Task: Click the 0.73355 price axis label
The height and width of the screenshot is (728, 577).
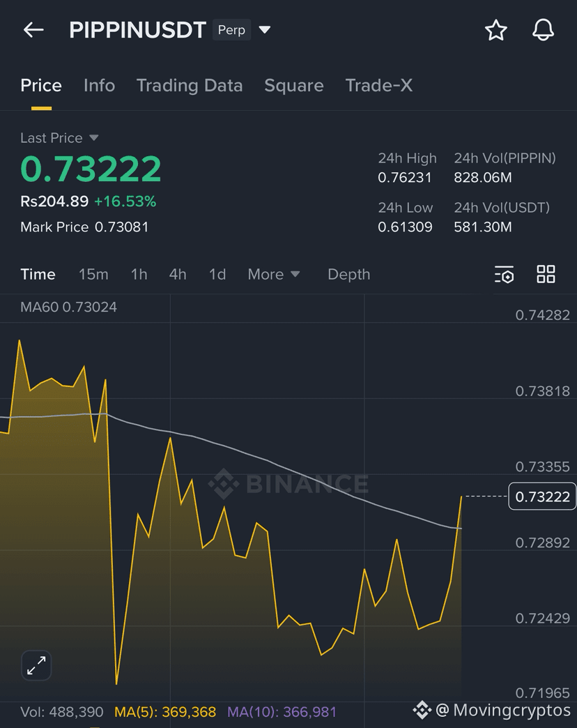Action: pos(542,467)
